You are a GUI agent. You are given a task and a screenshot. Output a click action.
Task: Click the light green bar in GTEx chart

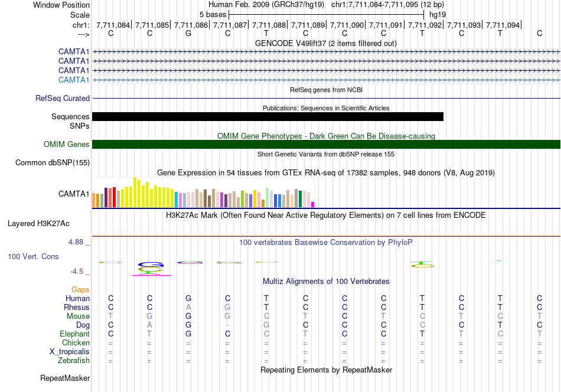pyautogui.click(x=268, y=198)
